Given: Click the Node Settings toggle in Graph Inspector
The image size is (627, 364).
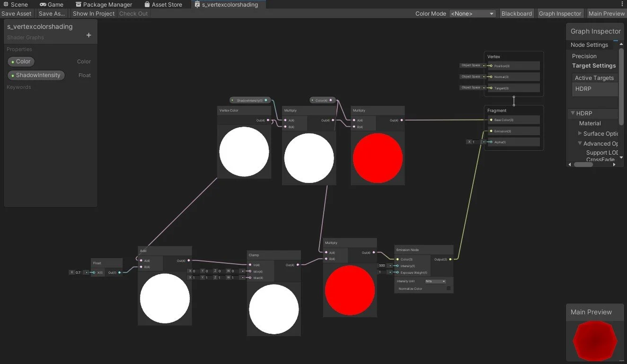Looking at the screenshot, I should click(589, 44).
